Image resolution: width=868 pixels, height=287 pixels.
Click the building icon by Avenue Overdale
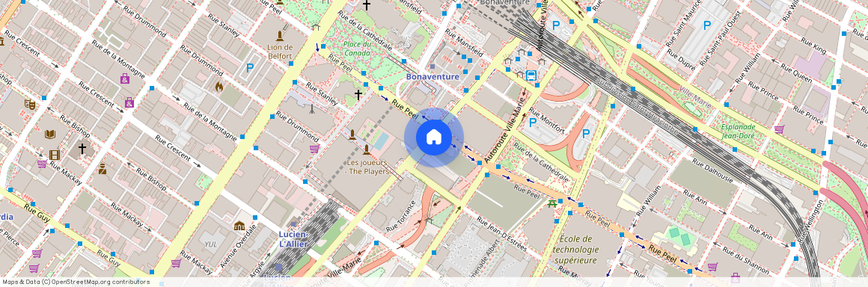tap(239, 226)
